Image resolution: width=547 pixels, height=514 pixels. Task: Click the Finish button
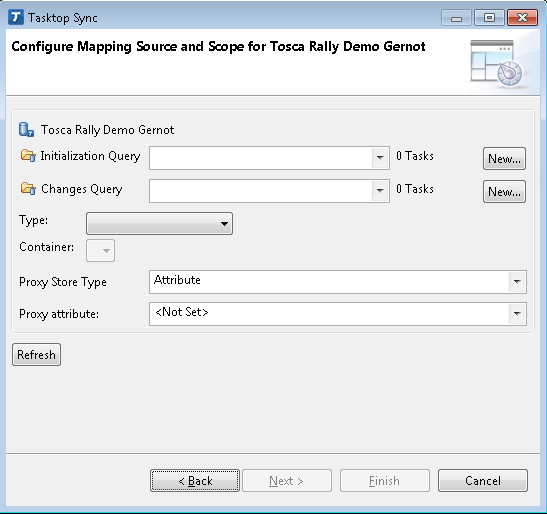coord(385,481)
